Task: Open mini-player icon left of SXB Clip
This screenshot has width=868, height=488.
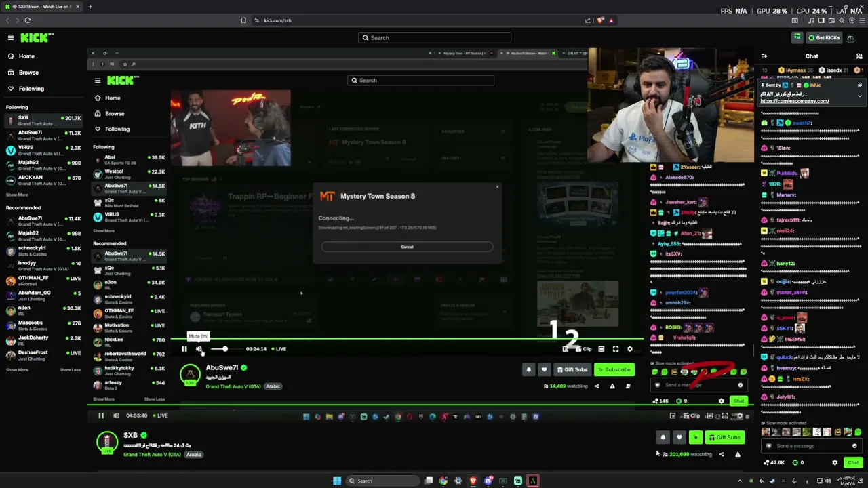Action: (673, 416)
